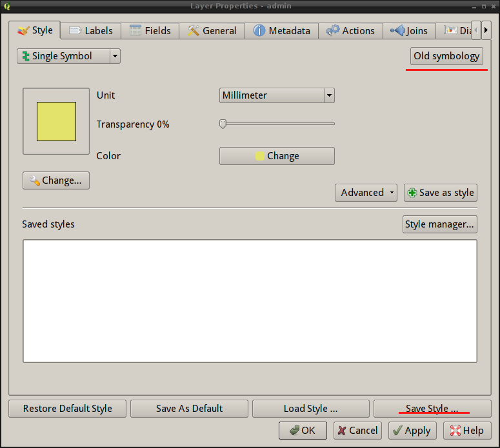
Task: Go to the General tab
Action: click(212, 31)
